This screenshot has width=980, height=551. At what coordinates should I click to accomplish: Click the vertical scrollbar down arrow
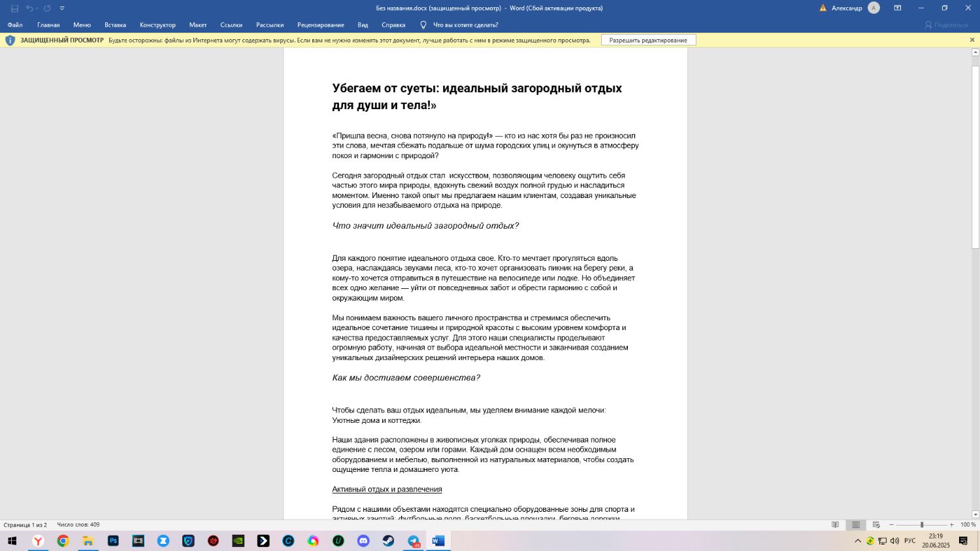click(975, 514)
